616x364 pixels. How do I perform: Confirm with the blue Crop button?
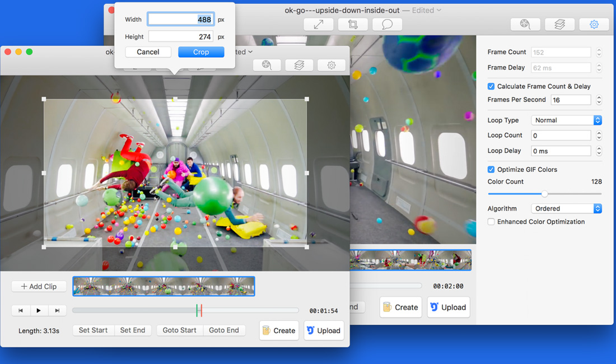coord(201,52)
